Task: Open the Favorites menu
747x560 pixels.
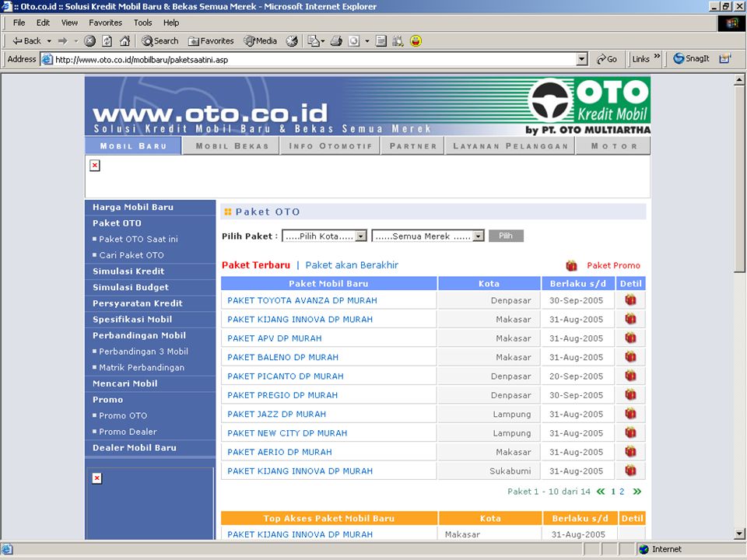Action: point(105,23)
